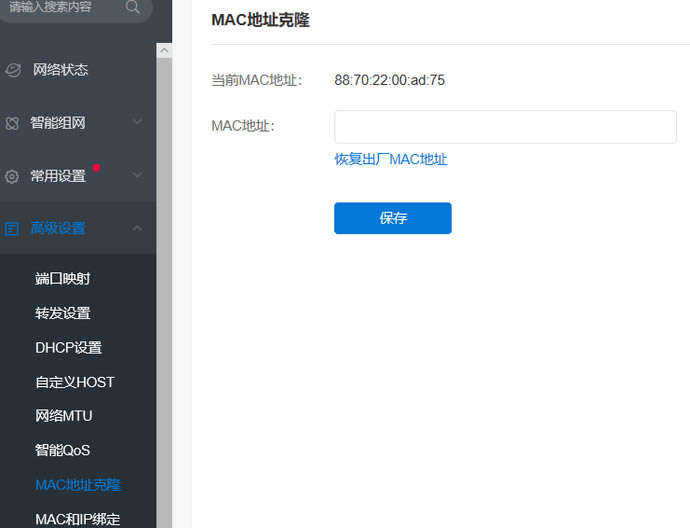
Task: Navigate to 智能QoS
Action: pos(63,450)
